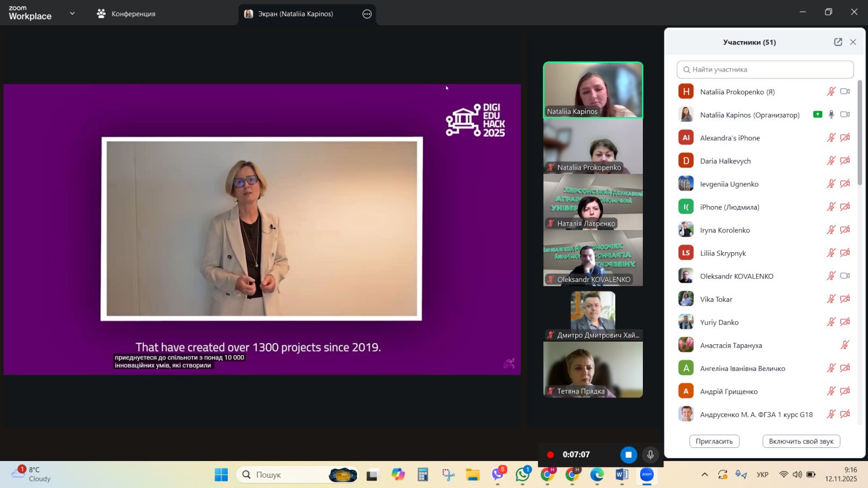This screenshot has height=488, width=868.
Task: Toggle Nataliia Prokopenko's muted microphone icon
Action: [831, 92]
